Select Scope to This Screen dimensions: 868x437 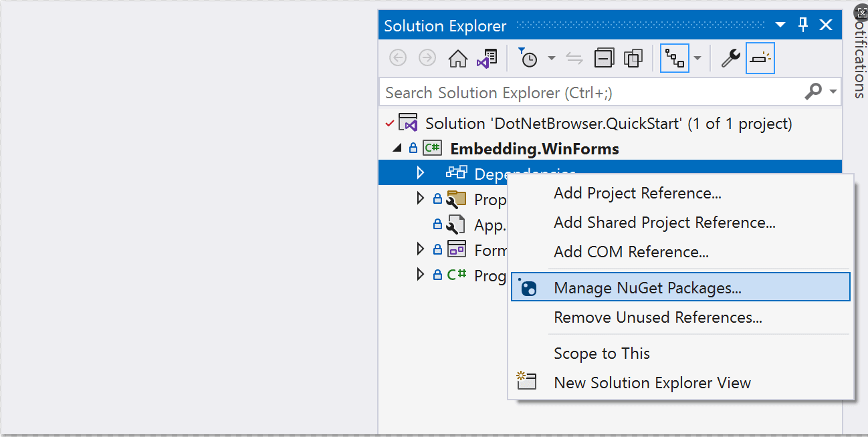point(681,353)
